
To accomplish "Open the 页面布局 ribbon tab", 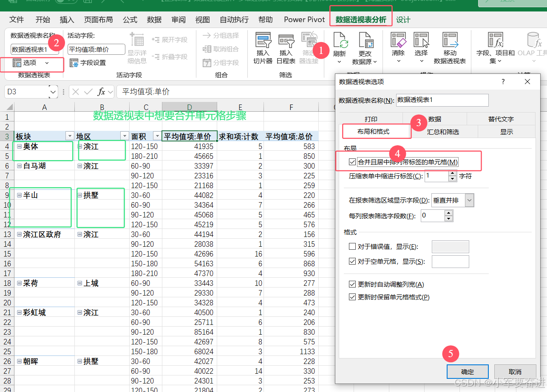I will [98, 20].
